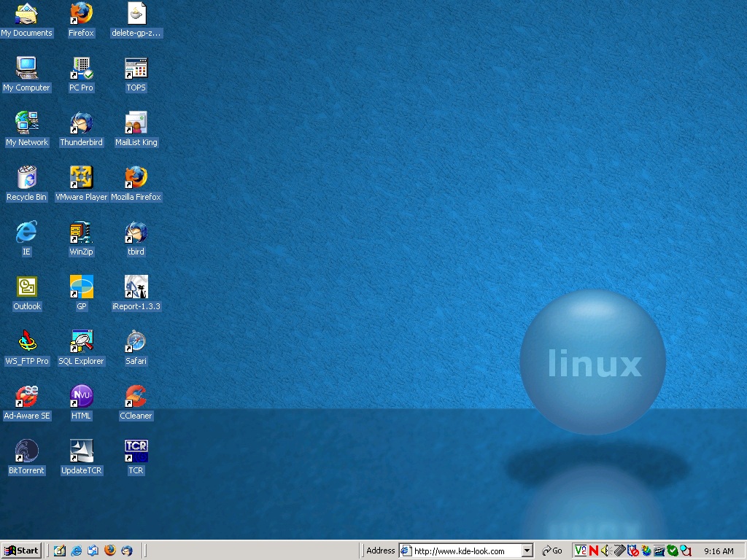This screenshot has width=747, height=560.
Task: Open the Start menu
Action: [21, 551]
